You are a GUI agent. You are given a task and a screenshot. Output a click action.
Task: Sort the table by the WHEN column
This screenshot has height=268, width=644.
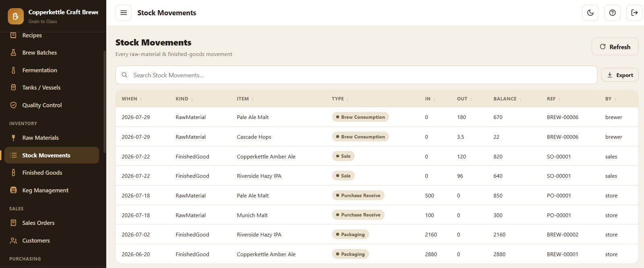(132, 99)
